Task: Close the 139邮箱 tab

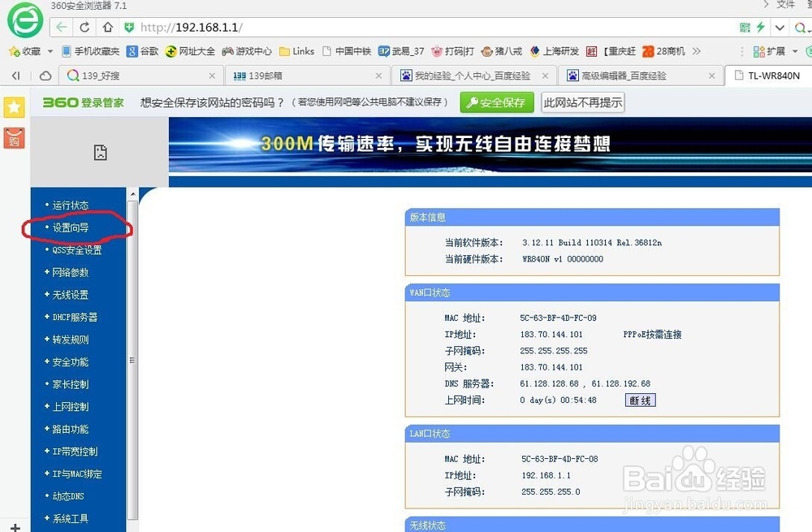Action: point(378,76)
